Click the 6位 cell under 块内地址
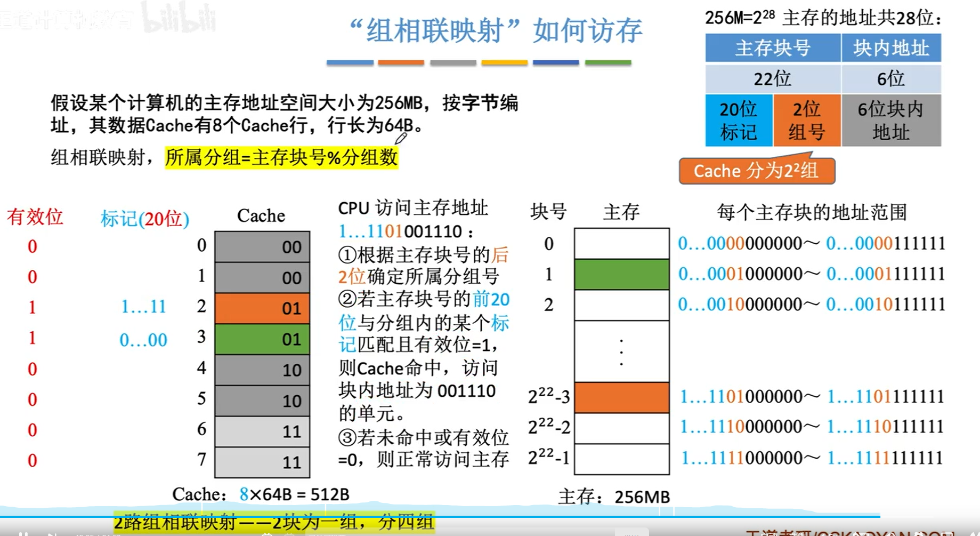The height and width of the screenshot is (536, 980). [892, 78]
